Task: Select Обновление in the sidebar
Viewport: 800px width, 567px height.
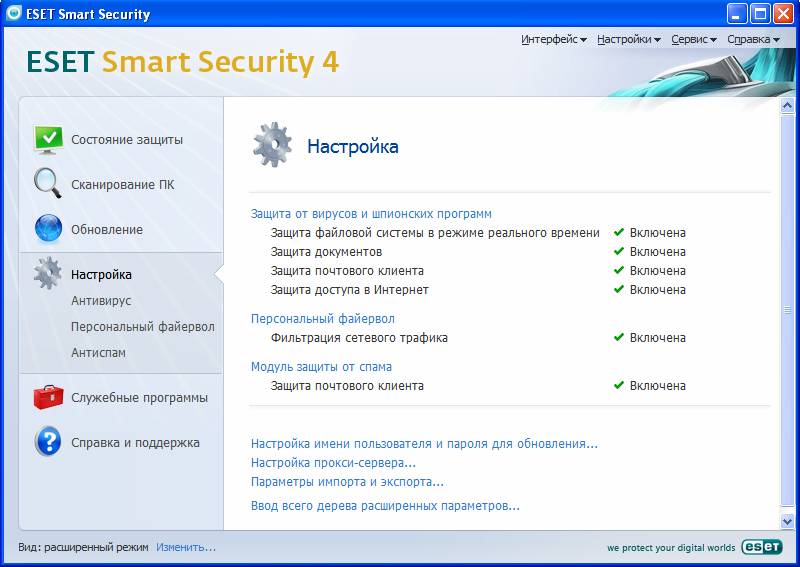Action: [x=107, y=230]
